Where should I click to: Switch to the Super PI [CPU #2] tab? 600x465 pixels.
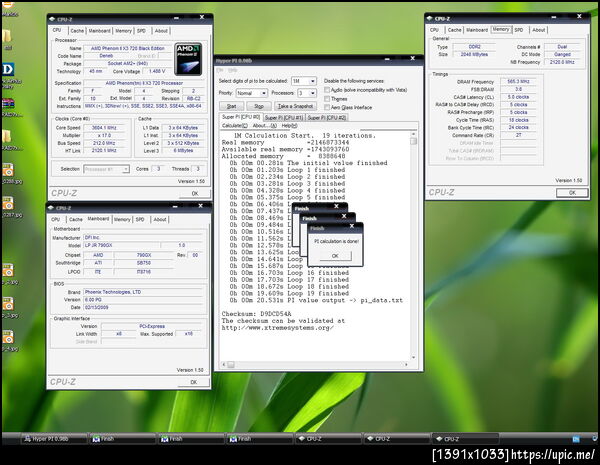coord(327,117)
